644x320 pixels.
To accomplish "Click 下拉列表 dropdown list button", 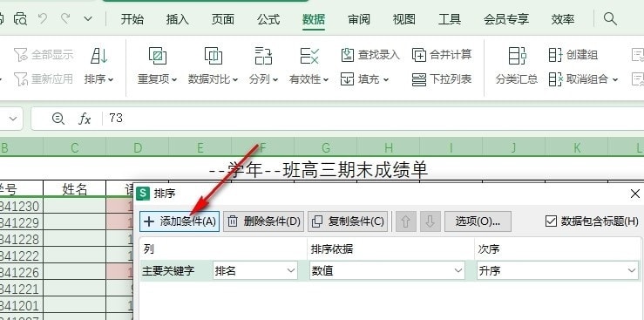I will [x=442, y=79].
